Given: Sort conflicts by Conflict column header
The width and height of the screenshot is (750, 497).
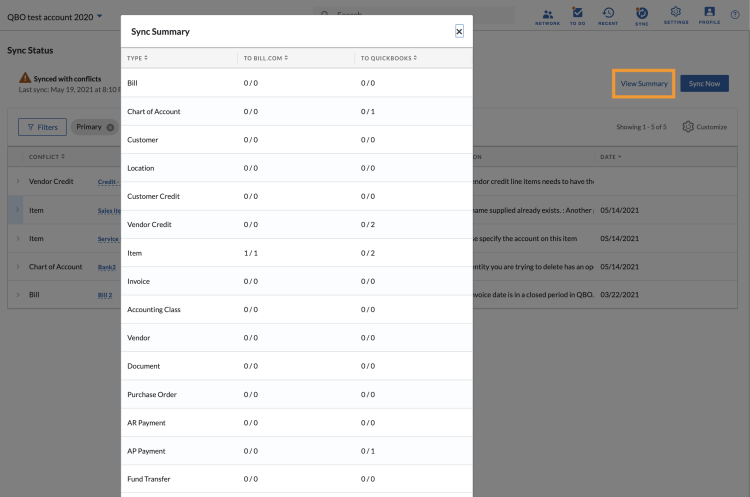Looking at the screenshot, I should tap(47, 157).
